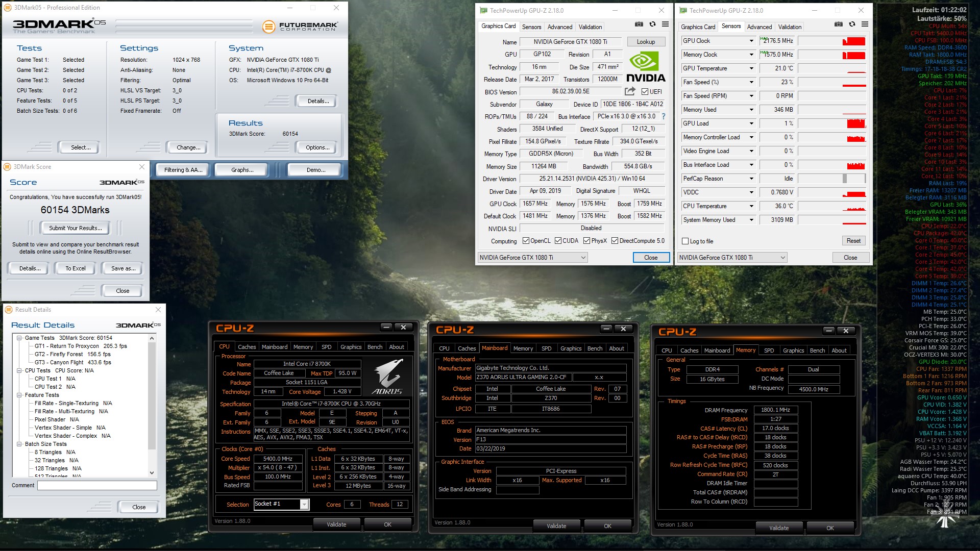The height and width of the screenshot is (551, 980).
Task: Open the hamburger menu in GPU-Z Graphics Card window
Action: [x=665, y=24]
